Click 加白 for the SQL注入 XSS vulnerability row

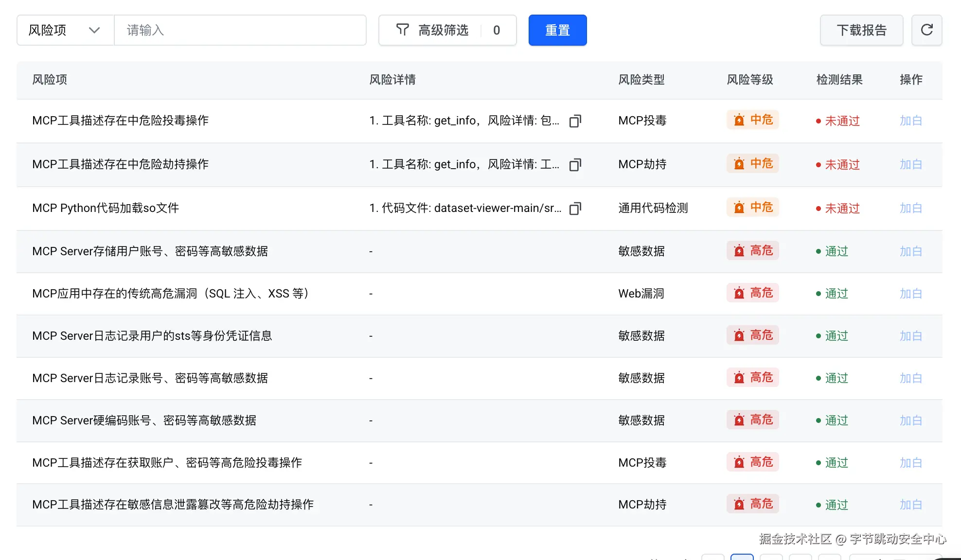pos(910,294)
